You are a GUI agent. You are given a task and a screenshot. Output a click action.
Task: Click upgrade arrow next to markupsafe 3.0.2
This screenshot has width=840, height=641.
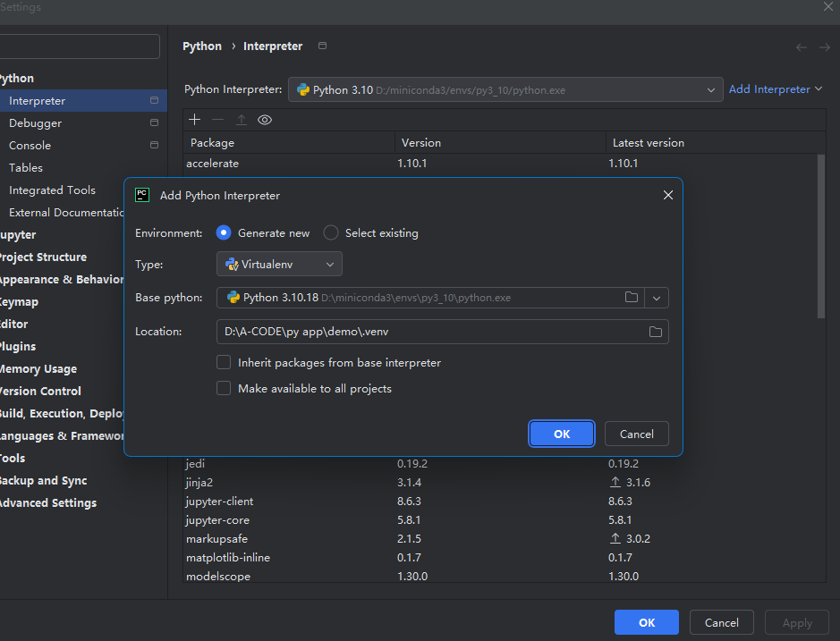tap(615, 538)
